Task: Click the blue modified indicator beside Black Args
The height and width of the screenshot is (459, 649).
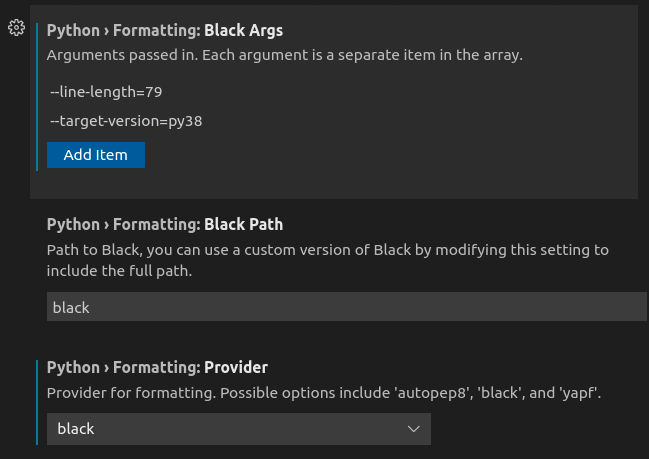Action: click(37, 97)
